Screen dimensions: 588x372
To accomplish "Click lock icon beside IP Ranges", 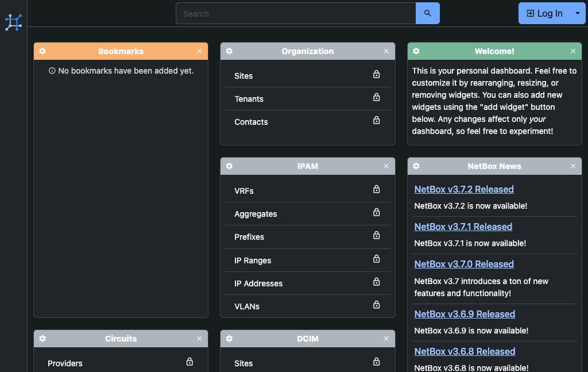I will tap(377, 259).
